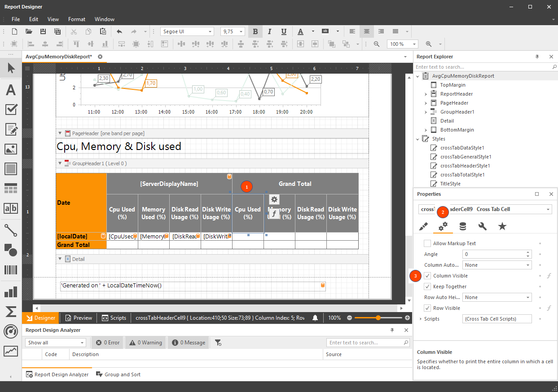Click the cell expression f button
This screenshot has height=392, width=558.
(274, 214)
